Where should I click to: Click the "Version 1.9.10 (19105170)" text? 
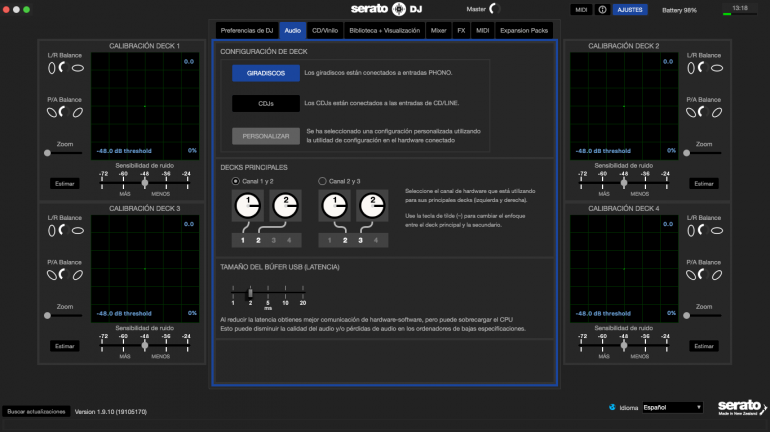click(110, 412)
